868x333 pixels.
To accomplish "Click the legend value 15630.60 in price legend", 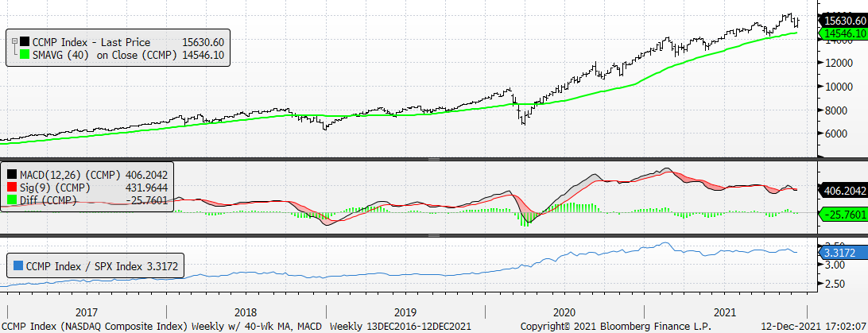I will click(203, 42).
